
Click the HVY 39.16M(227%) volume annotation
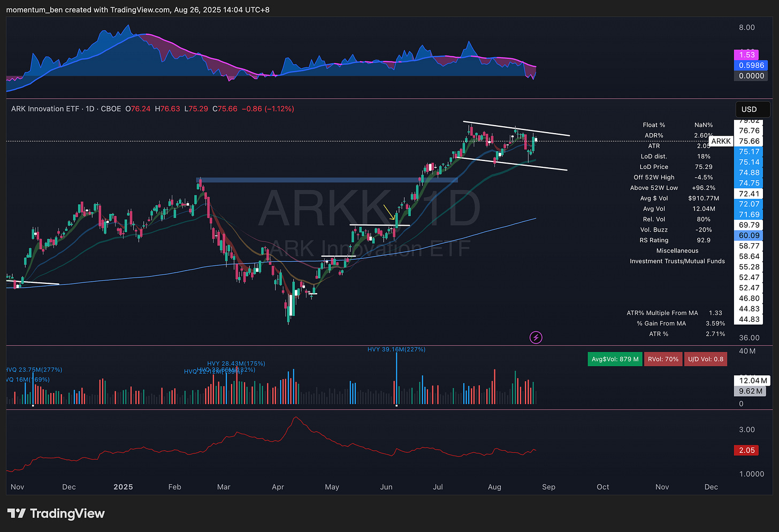396,350
